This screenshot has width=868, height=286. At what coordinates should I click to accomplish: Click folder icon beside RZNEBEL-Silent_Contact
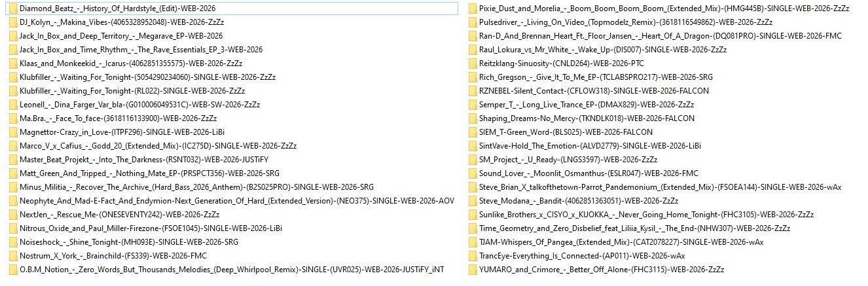(x=473, y=91)
